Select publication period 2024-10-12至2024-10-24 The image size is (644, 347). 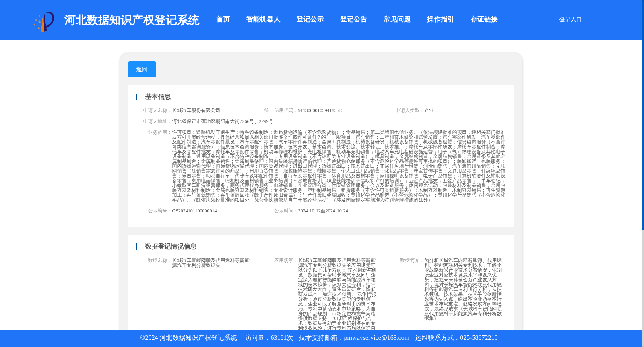[x=323, y=211]
